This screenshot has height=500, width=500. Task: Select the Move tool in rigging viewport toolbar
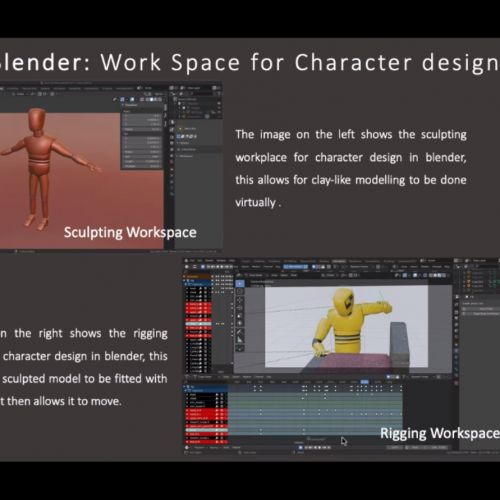[x=240, y=300]
